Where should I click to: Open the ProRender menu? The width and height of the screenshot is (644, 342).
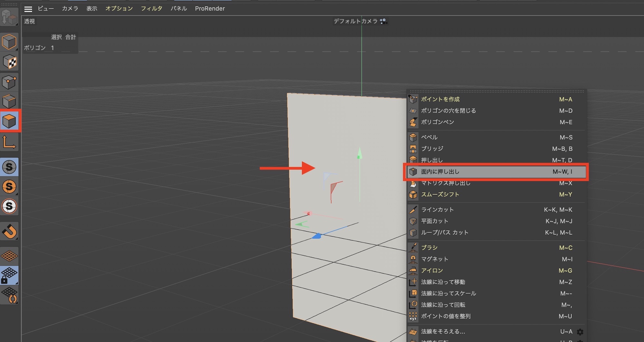(x=210, y=9)
